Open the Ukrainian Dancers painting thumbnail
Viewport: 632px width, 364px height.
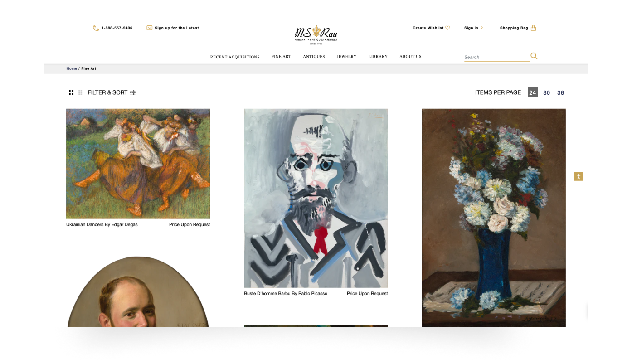coord(138,164)
